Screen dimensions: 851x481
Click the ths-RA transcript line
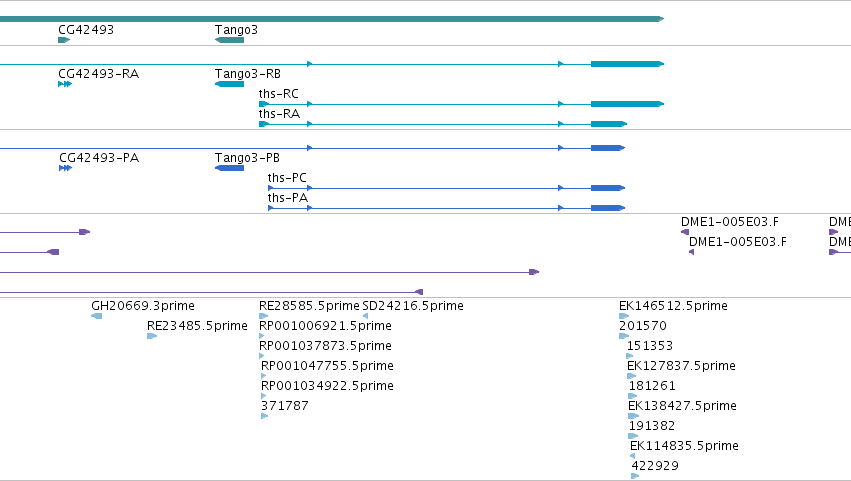tap(443, 124)
